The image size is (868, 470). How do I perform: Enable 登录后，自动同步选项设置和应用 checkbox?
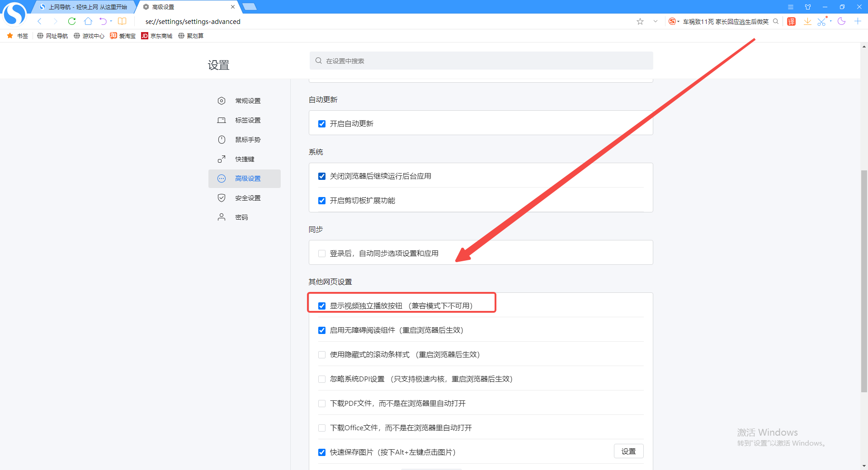(322, 254)
